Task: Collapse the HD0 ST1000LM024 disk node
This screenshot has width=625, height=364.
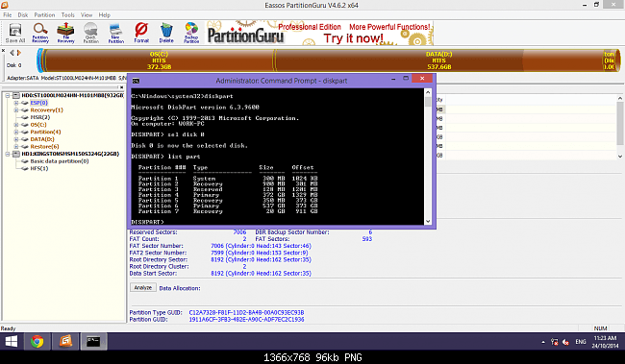Action: tap(8, 96)
